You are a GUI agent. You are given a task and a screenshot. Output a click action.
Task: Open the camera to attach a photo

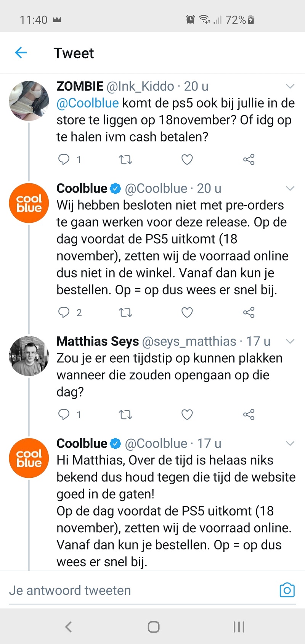pos(287,590)
